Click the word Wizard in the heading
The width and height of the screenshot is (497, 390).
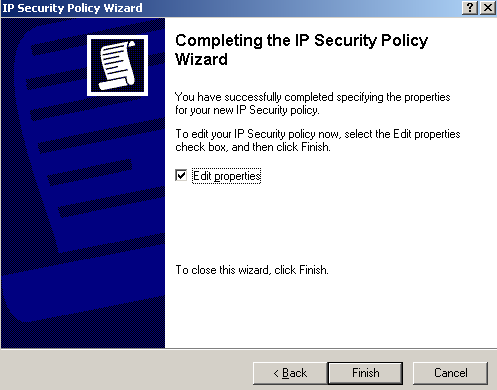pos(201,60)
